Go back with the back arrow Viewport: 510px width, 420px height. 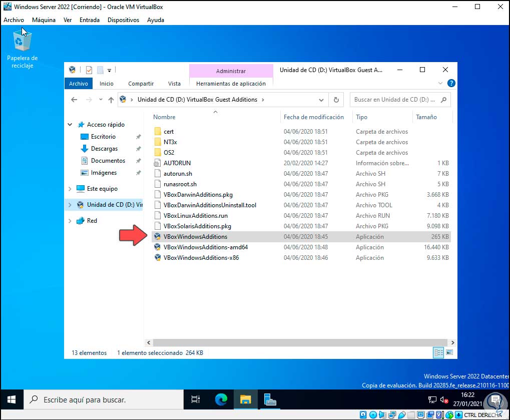click(74, 100)
